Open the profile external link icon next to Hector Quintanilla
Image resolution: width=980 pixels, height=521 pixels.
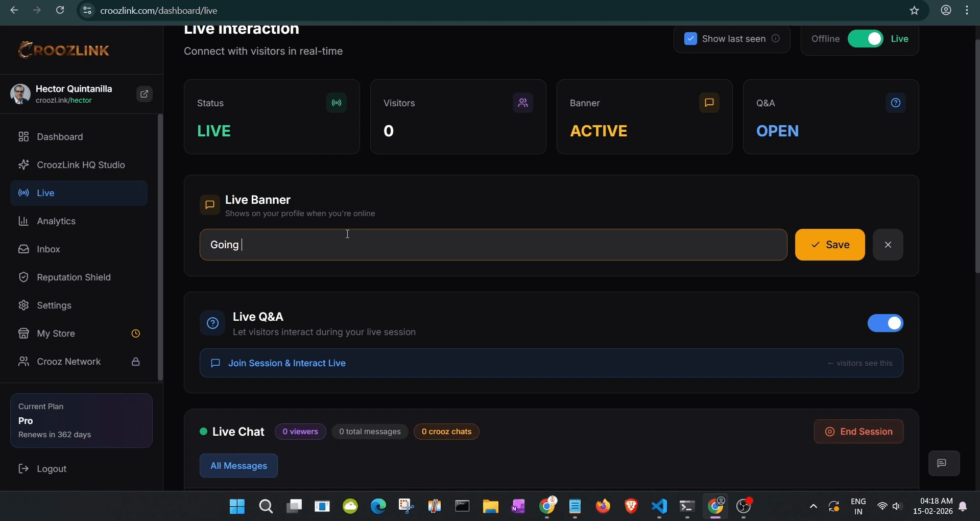(x=144, y=94)
